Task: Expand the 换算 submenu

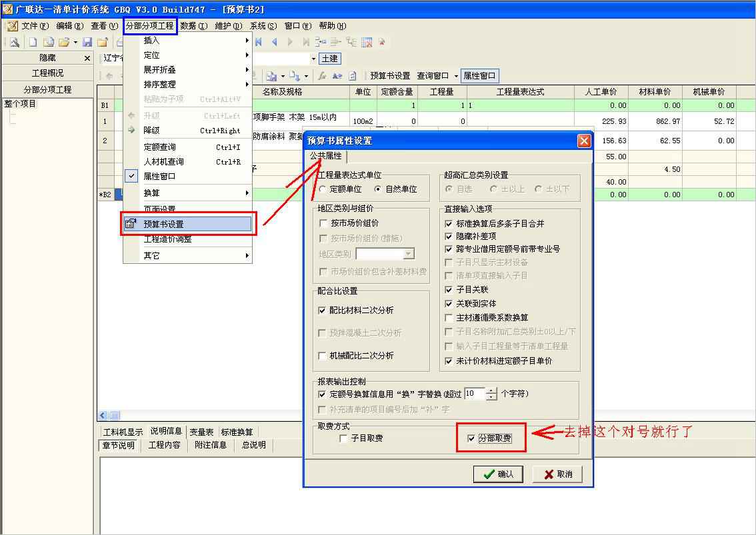Action: (x=188, y=193)
